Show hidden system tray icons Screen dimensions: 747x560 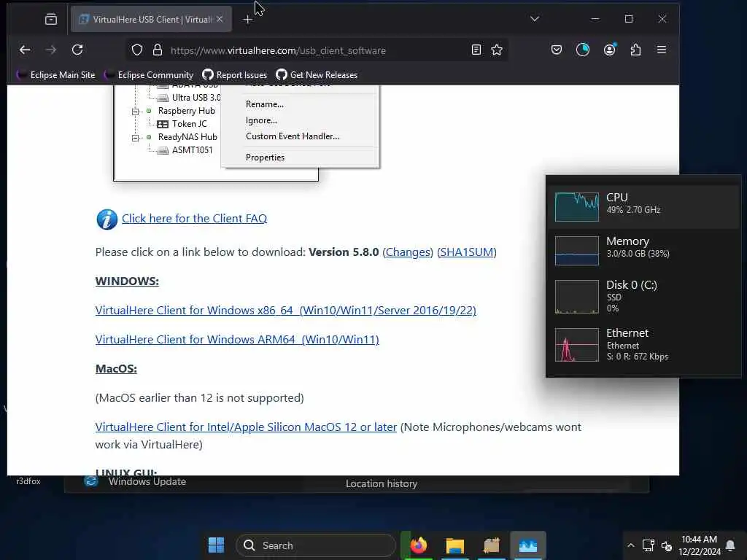coord(631,545)
